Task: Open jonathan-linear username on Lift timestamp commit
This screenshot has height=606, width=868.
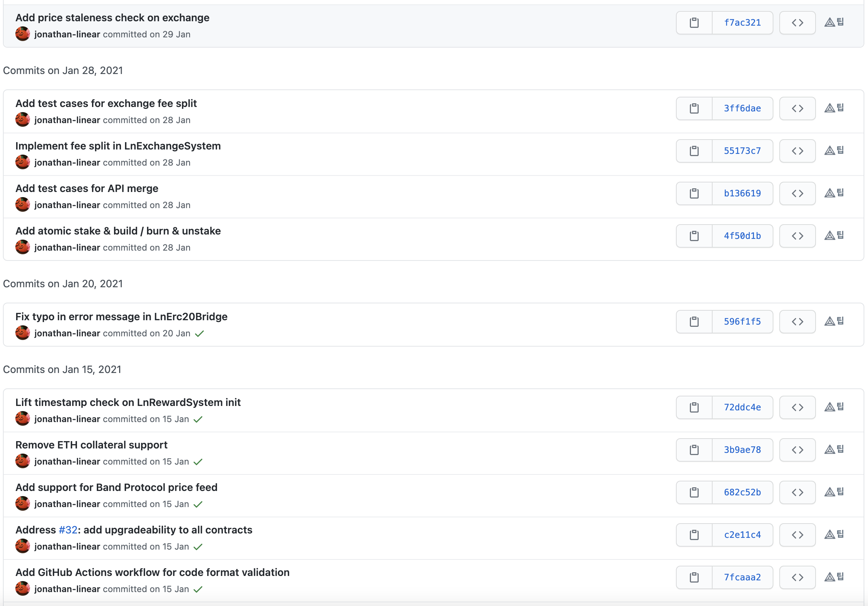Action: pyautogui.click(x=67, y=420)
